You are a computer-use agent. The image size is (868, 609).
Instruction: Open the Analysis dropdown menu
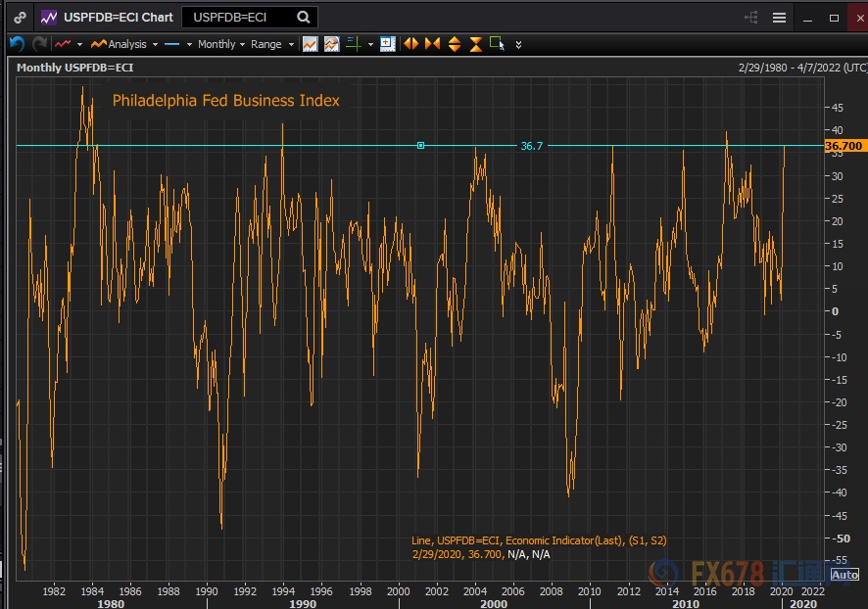pos(125,44)
